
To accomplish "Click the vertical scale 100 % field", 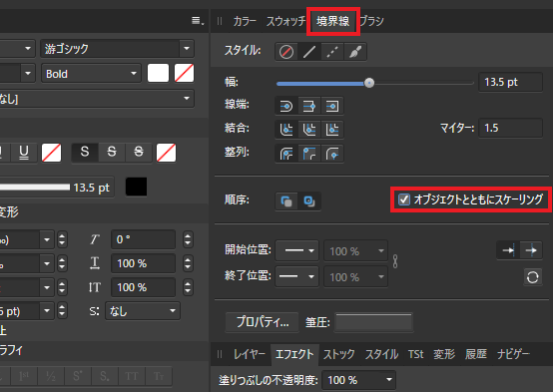I will pyautogui.click(x=143, y=287).
